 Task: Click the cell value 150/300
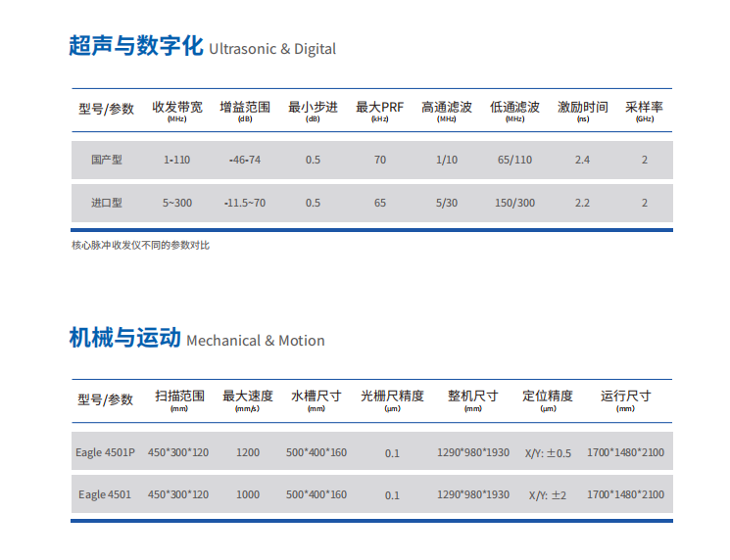[x=514, y=203]
